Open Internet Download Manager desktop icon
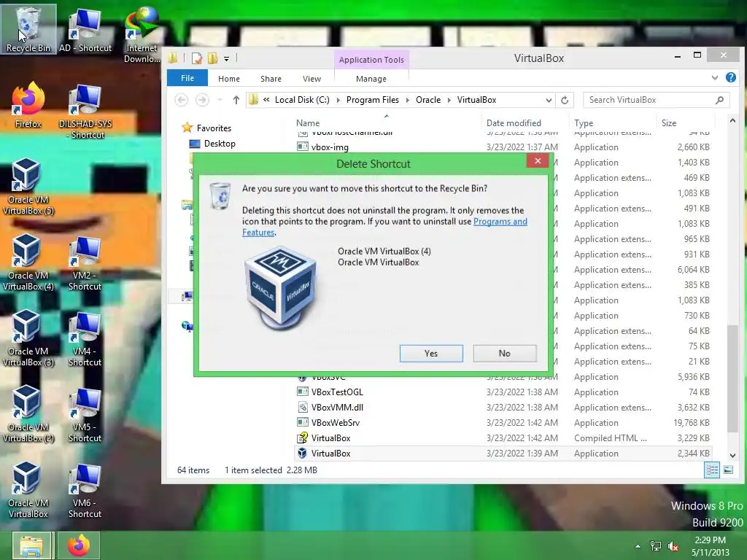The image size is (747, 560). coord(142,34)
